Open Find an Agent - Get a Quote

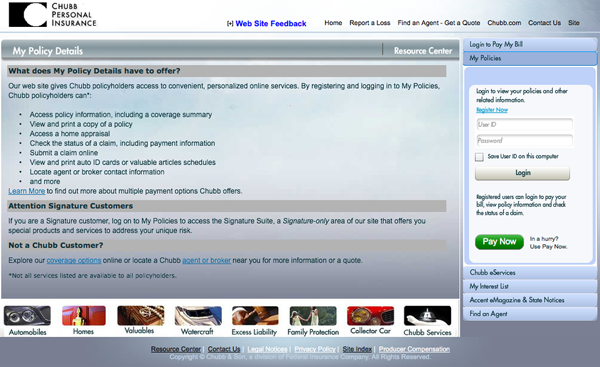point(439,23)
